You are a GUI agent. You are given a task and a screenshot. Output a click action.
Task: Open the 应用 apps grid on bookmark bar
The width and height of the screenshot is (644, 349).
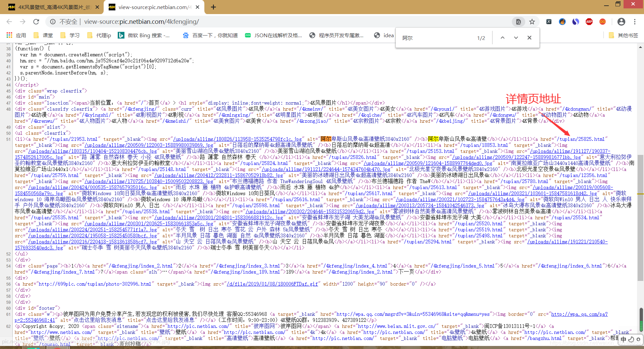[9, 35]
